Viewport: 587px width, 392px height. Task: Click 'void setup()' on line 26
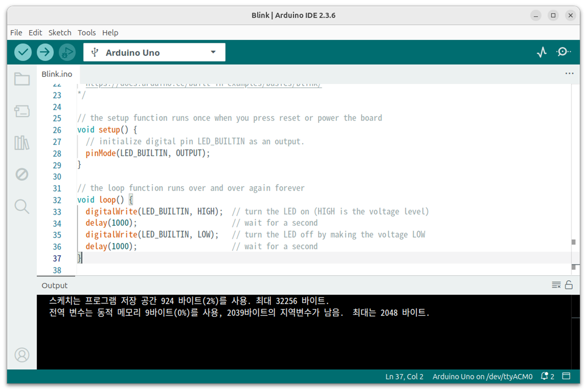tap(103, 130)
